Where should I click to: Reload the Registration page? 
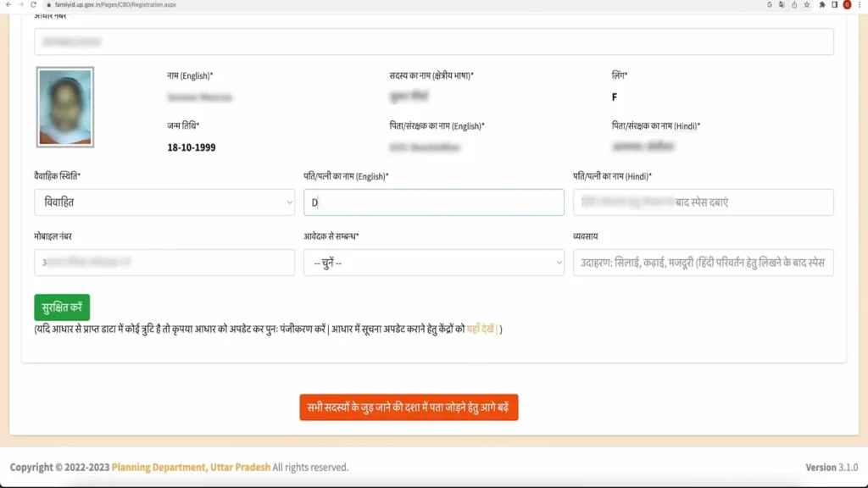tap(34, 4)
